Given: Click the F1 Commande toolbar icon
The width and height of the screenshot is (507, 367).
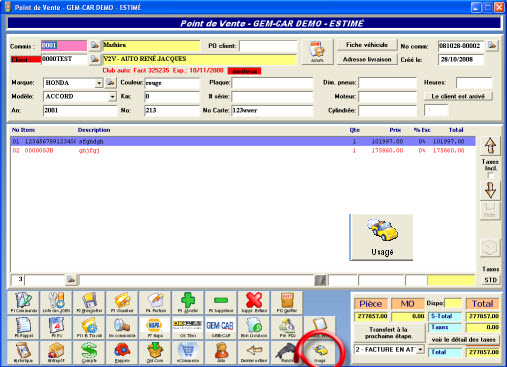Looking at the screenshot, I should tap(23, 303).
